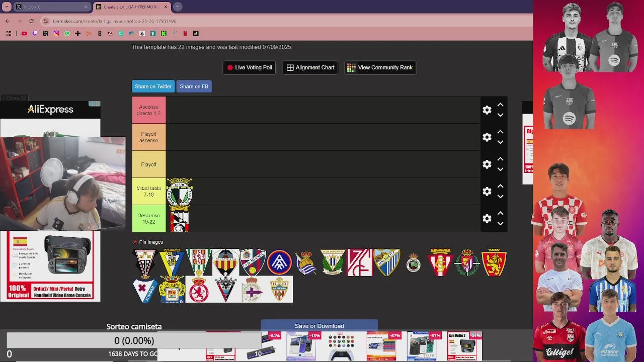Select the SD Huesca crest image
This screenshot has height=362, width=644.
point(253,262)
